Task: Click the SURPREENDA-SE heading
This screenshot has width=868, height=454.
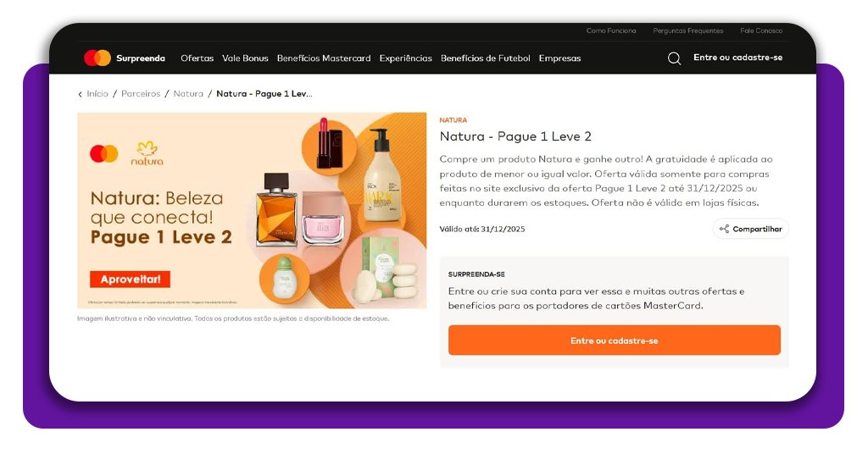Action: [476, 274]
